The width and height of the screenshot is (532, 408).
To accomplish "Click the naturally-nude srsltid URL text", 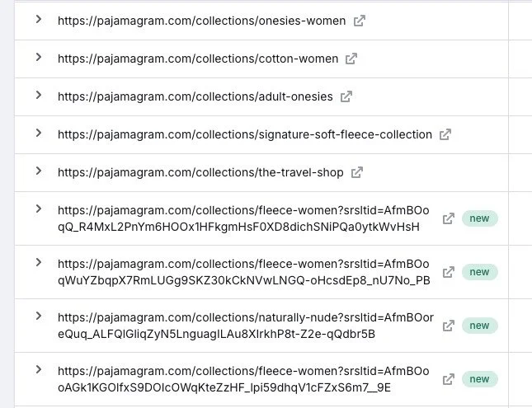I will coord(246,326).
